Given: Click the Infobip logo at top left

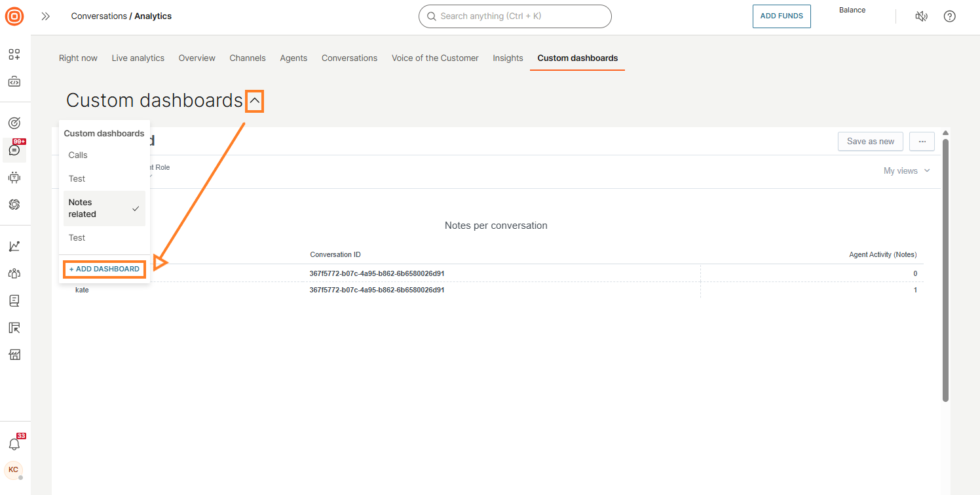Looking at the screenshot, I should click(14, 16).
